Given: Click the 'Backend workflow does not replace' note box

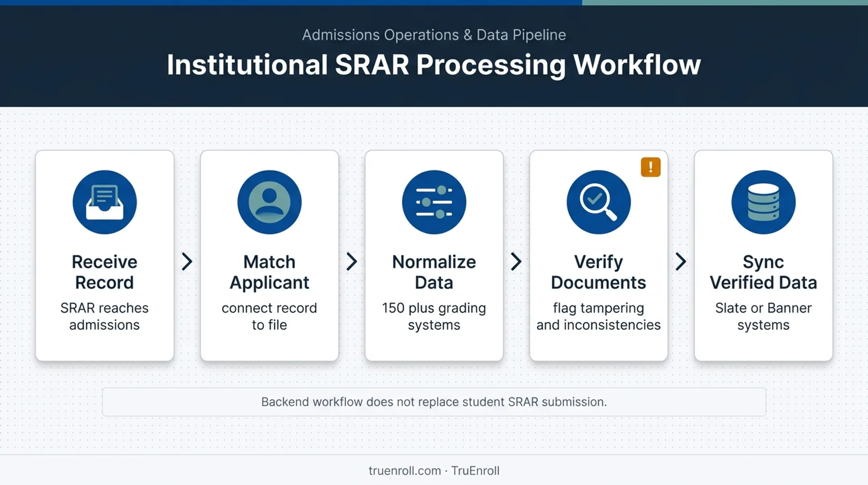Looking at the screenshot, I should (x=434, y=402).
